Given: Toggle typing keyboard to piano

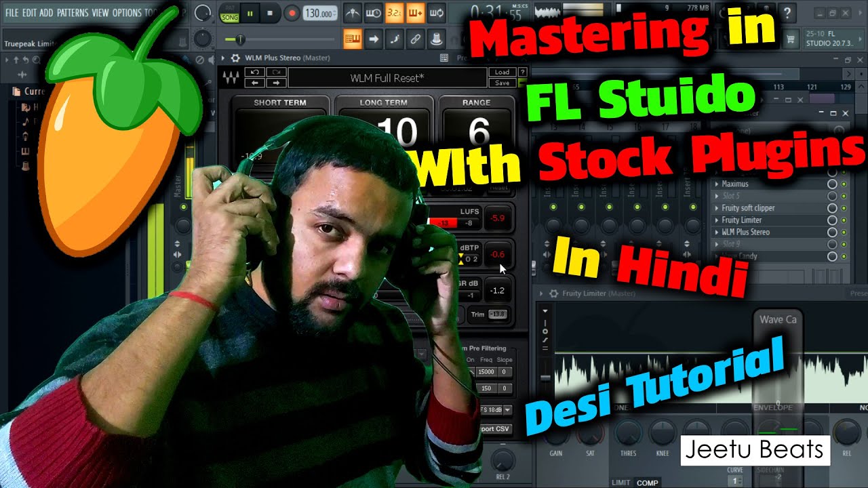Looking at the screenshot, I should (352, 39).
